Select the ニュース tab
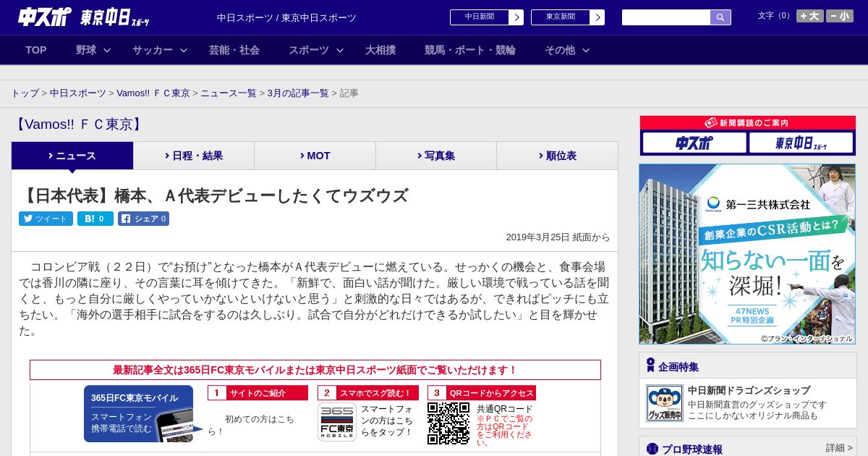The width and height of the screenshot is (868, 456). (x=72, y=156)
